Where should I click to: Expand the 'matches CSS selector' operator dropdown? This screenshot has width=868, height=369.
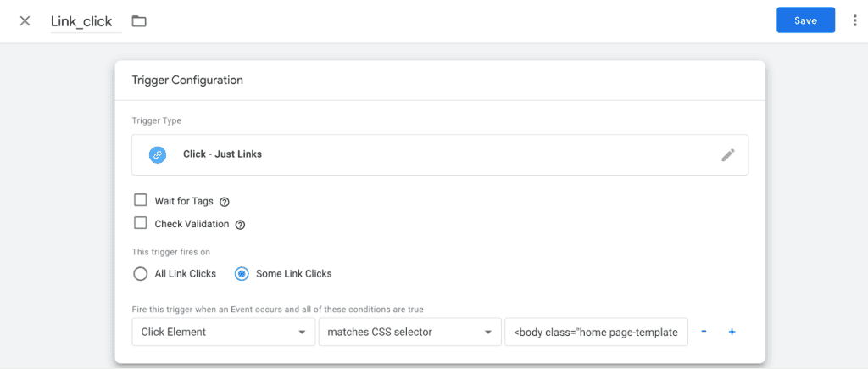point(407,332)
